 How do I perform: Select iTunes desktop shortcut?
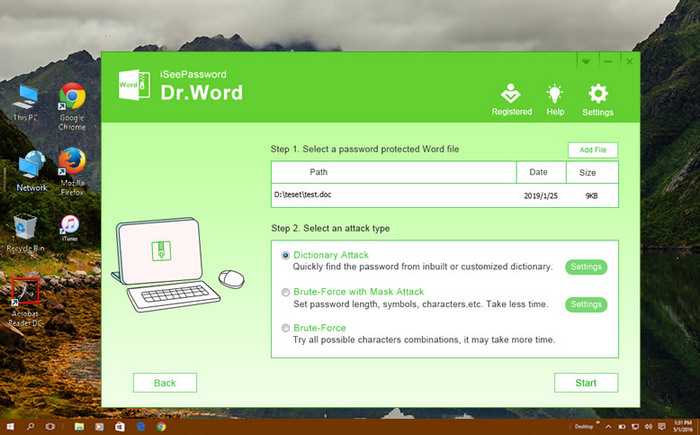(x=70, y=228)
